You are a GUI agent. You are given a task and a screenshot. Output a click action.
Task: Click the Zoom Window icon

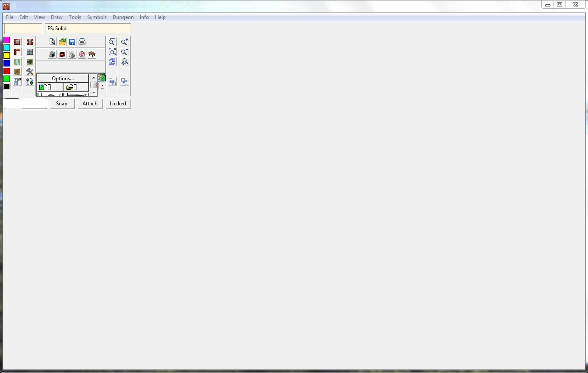(x=112, y=42)
